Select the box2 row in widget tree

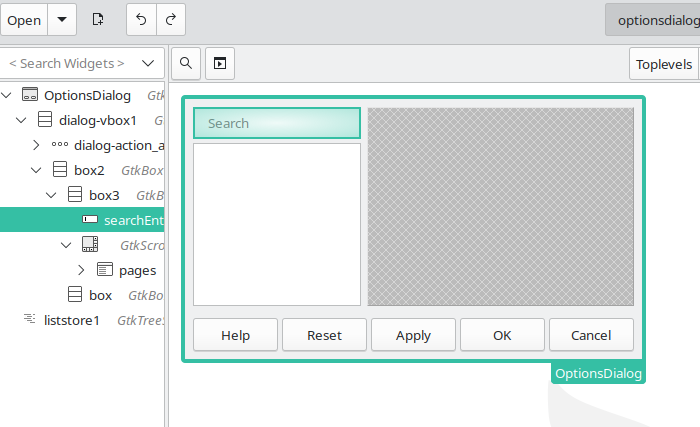(89, 170)
